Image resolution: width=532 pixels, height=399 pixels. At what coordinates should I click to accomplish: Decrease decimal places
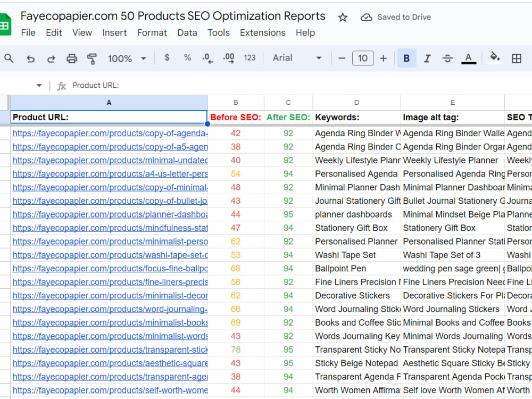pos(207,59)
